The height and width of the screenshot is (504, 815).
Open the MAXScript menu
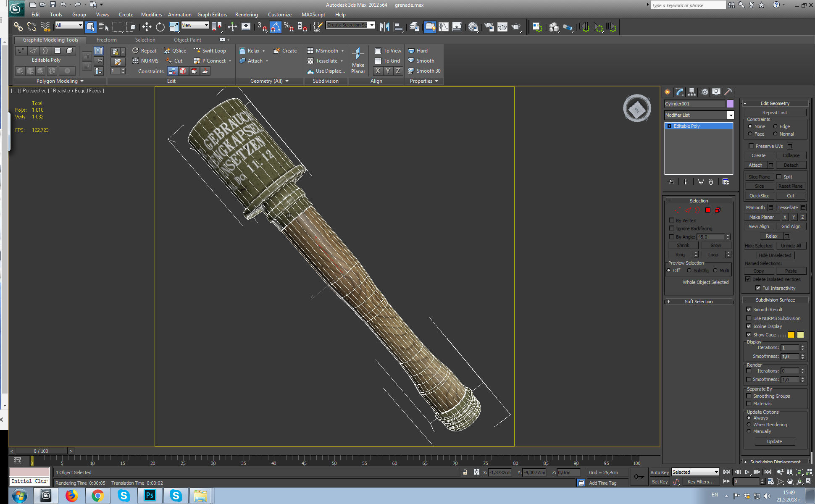(313, 15)
